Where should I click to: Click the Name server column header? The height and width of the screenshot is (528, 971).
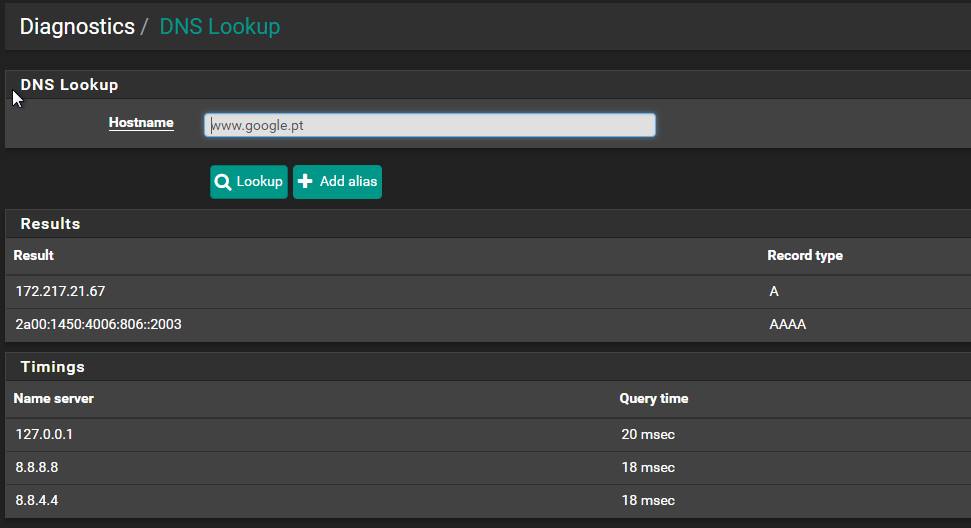54,398
